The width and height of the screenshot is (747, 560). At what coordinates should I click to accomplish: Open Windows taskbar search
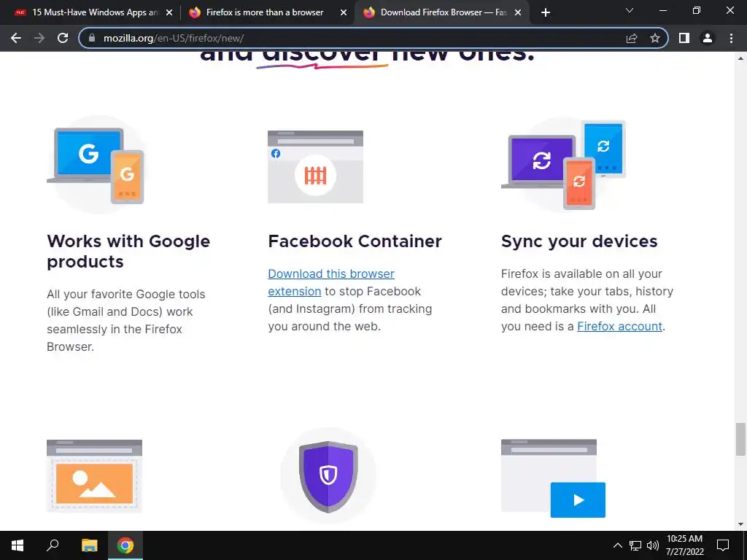coord(53,545)
